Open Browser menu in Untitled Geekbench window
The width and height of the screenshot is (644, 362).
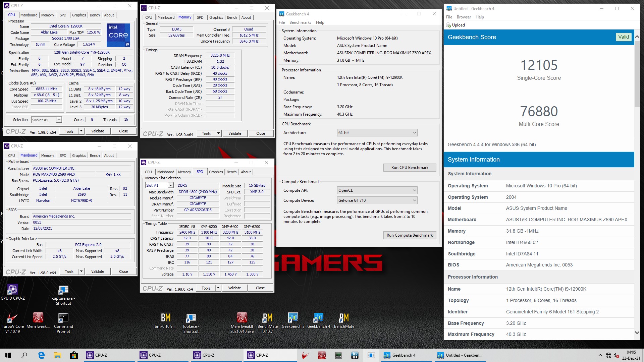[464, 17]
